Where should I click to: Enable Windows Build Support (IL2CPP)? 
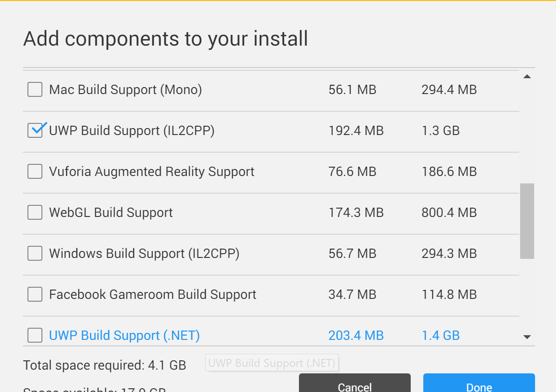click(x=34, y=253)
